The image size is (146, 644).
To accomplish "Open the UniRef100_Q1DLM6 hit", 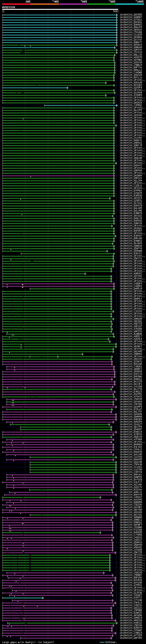I will pos(131,462).
